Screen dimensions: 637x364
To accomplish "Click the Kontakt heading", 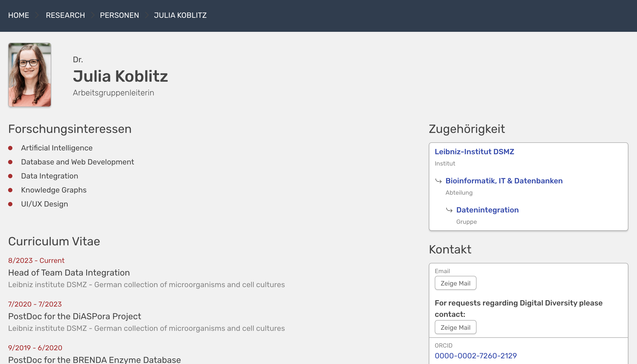I will tap(450, 249).
